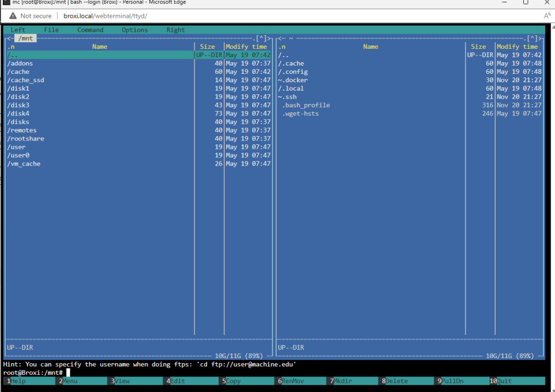Sort left panel by Size column header
555x392 pixels.
(x=208, y=47)
